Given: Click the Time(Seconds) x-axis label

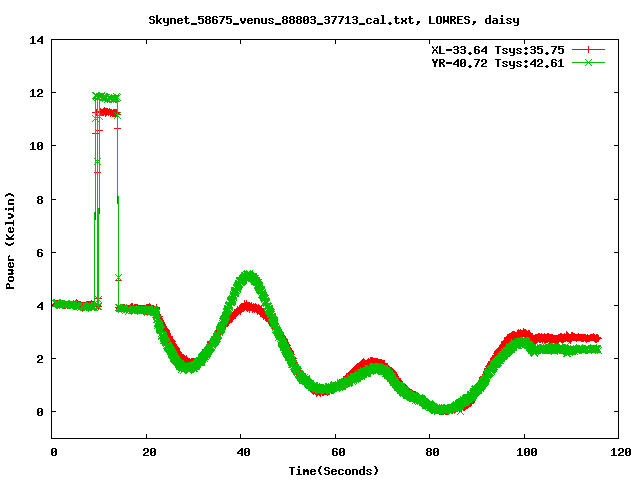Looking at the screenshot, I should coord(334,471).
